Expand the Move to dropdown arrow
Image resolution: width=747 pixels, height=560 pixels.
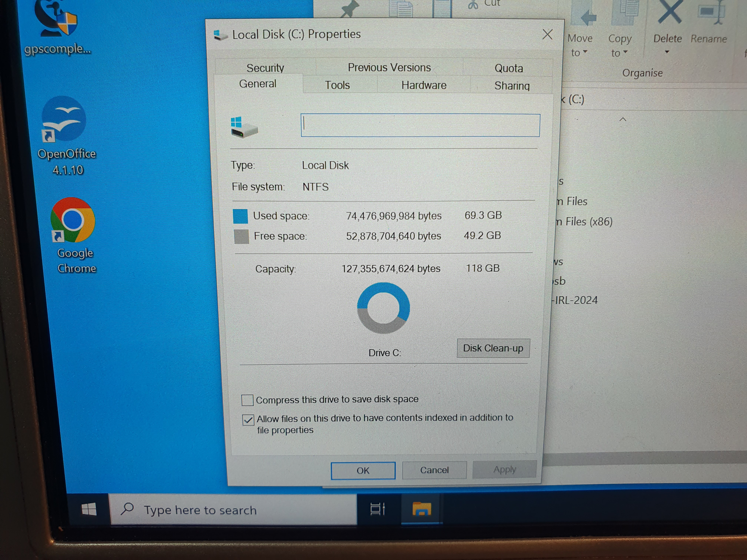point(585,52)
